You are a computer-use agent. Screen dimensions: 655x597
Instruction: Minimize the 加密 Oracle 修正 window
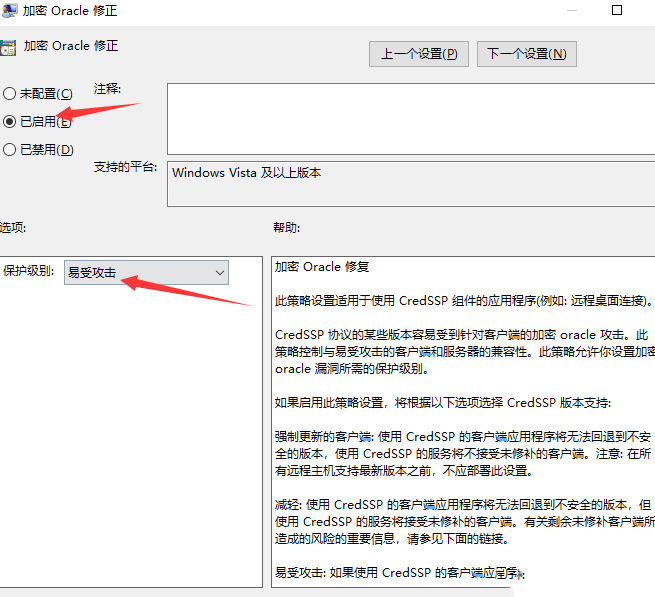pyautogui.click(x=572, y=10)
